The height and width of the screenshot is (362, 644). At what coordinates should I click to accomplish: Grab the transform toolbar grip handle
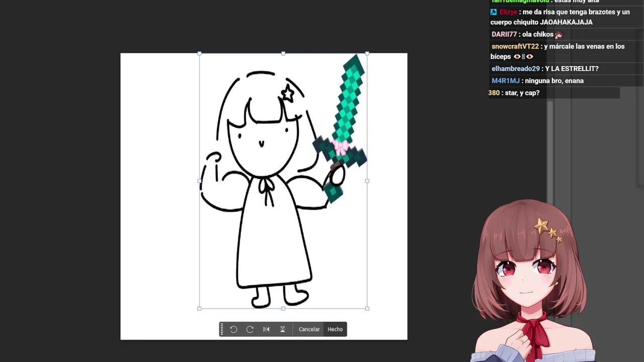point(222,329)
